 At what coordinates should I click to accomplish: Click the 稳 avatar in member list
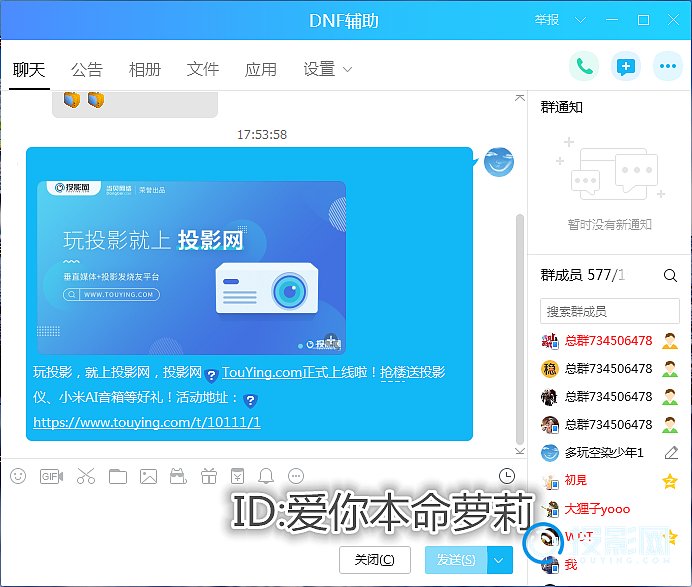(549, 369)
